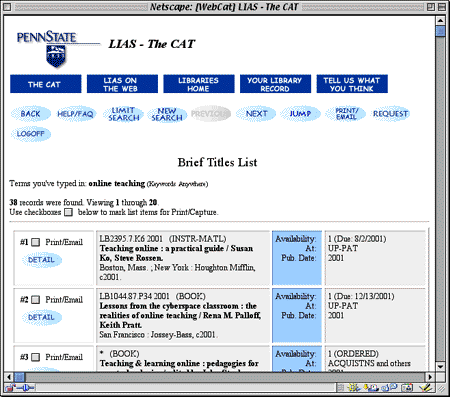Screen dimensions: 450x397
Task: Click call number LB1044.87.P34 2001
Action: tap(135, 296)
